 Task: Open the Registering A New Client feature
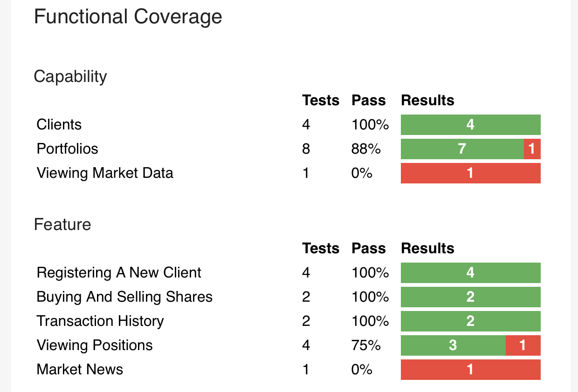[x=119, y=273]
